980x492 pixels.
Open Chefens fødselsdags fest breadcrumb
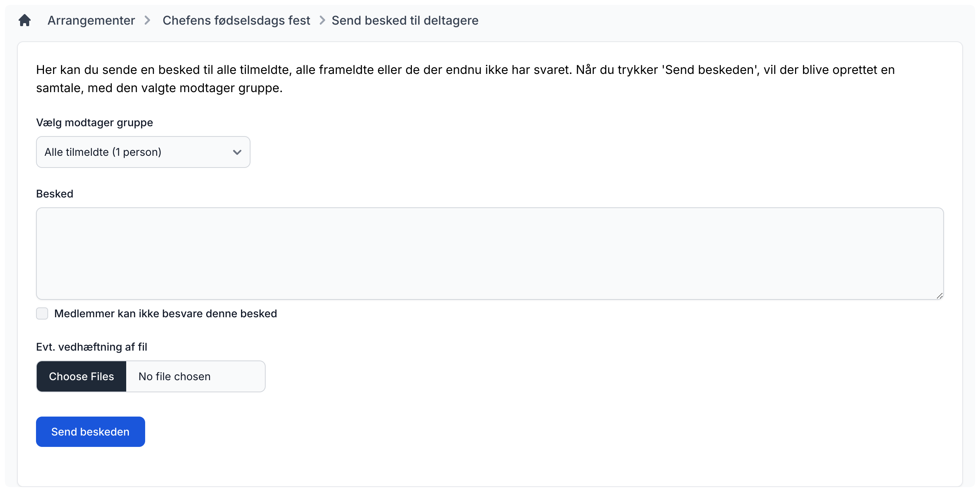(236, 20)
